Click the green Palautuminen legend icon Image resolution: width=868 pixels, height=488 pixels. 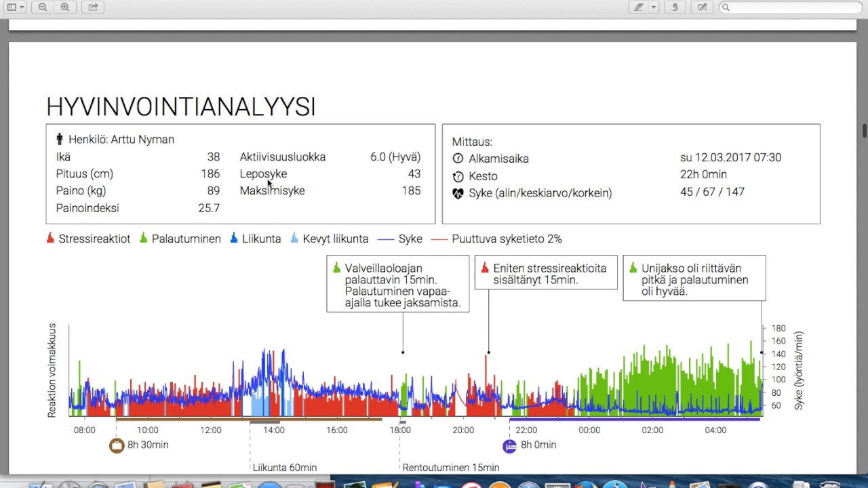tap(143, 238)
